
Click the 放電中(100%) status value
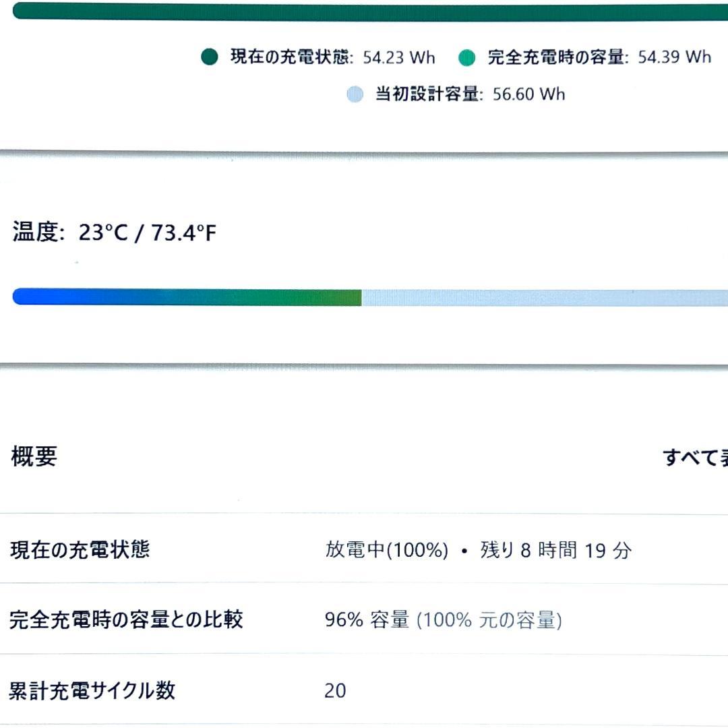(x=386, y=551)
